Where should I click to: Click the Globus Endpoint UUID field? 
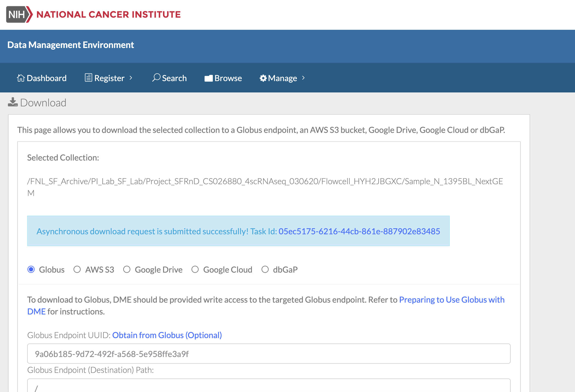[x=268, y=353]
